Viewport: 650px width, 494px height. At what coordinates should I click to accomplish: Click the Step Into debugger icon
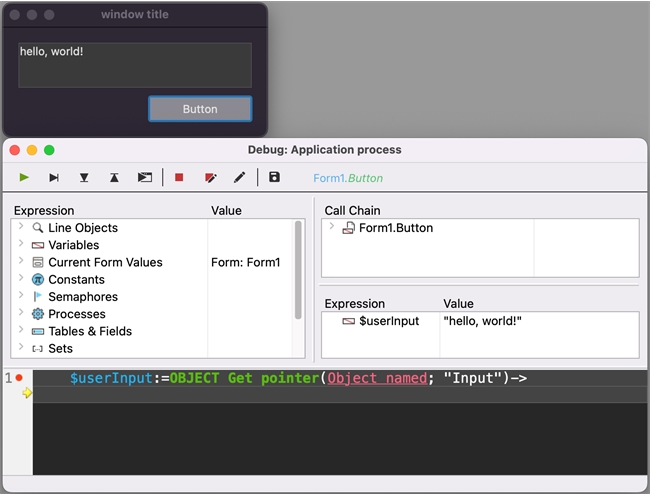coord(84,178)
